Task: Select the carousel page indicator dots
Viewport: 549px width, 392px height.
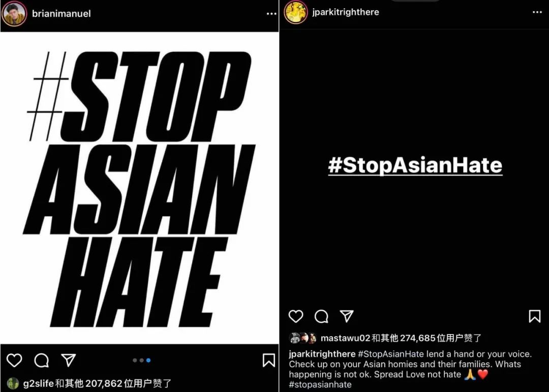Action: pyautogui.click(x=141, y=360)
